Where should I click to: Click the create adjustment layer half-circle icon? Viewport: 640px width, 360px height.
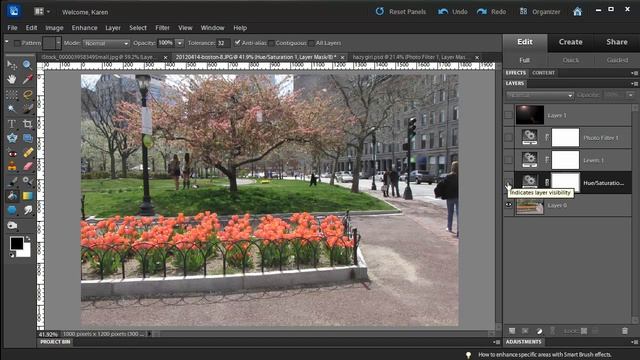click(x=539, y=331)
